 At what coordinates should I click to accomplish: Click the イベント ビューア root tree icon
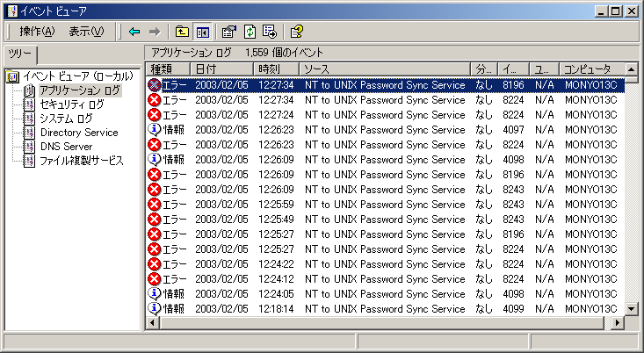click(13, 76)
